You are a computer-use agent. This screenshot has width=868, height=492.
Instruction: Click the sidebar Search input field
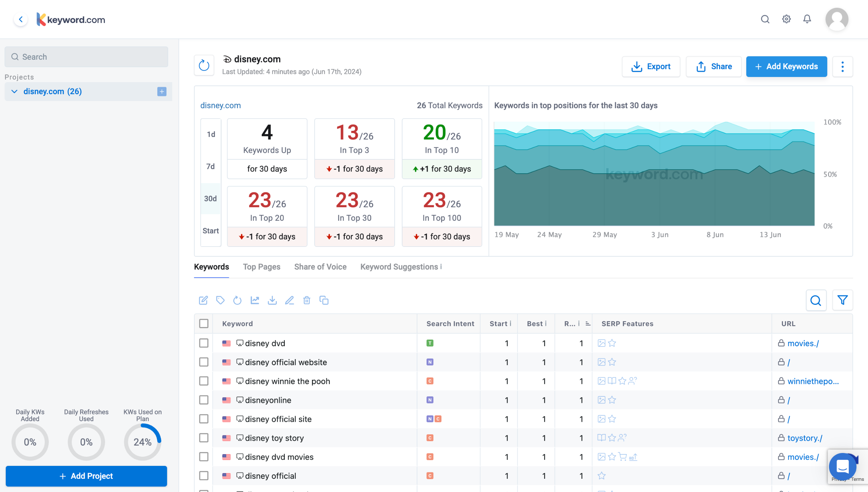86,57
